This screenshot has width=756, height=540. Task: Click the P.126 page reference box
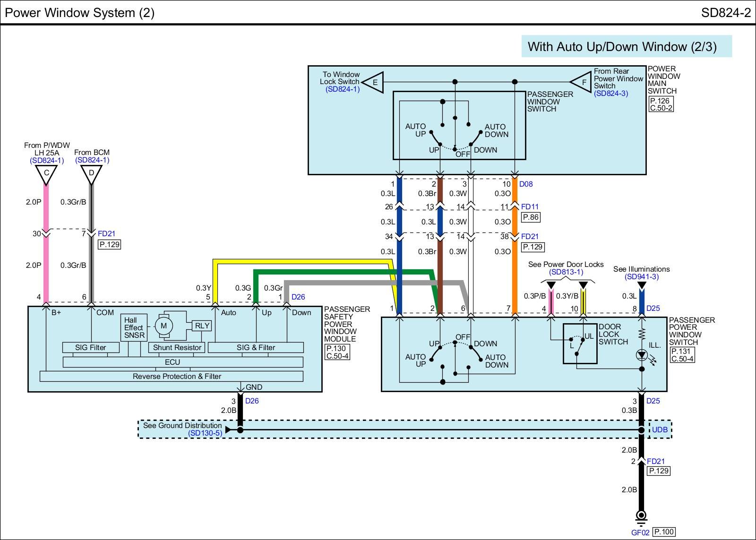click(660, 101)
